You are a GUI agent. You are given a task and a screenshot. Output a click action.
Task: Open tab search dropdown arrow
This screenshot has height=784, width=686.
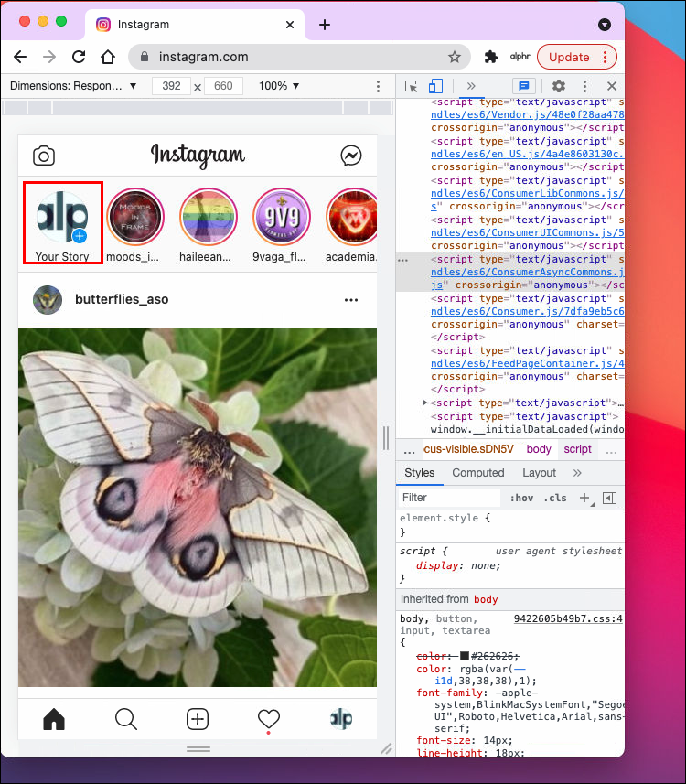[604, 25]
